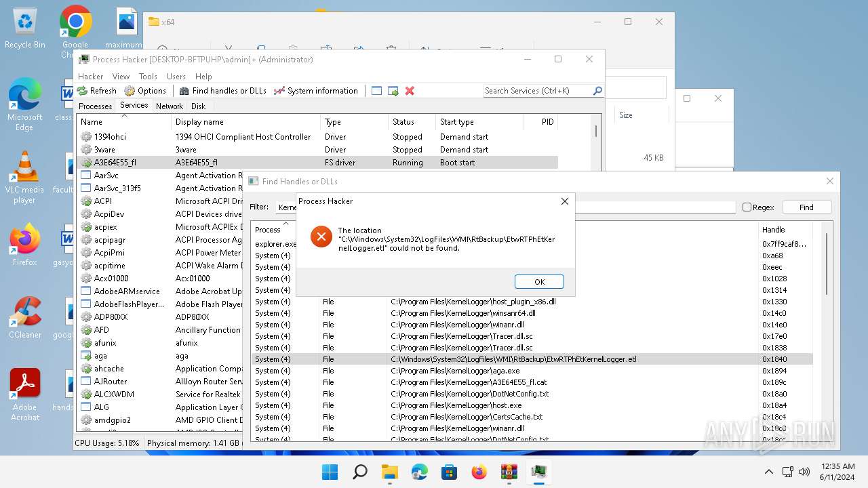Image resolution: width=868 pixels, height=488 pixels.
Task: Open the View menu
Action: pos(121,77)
